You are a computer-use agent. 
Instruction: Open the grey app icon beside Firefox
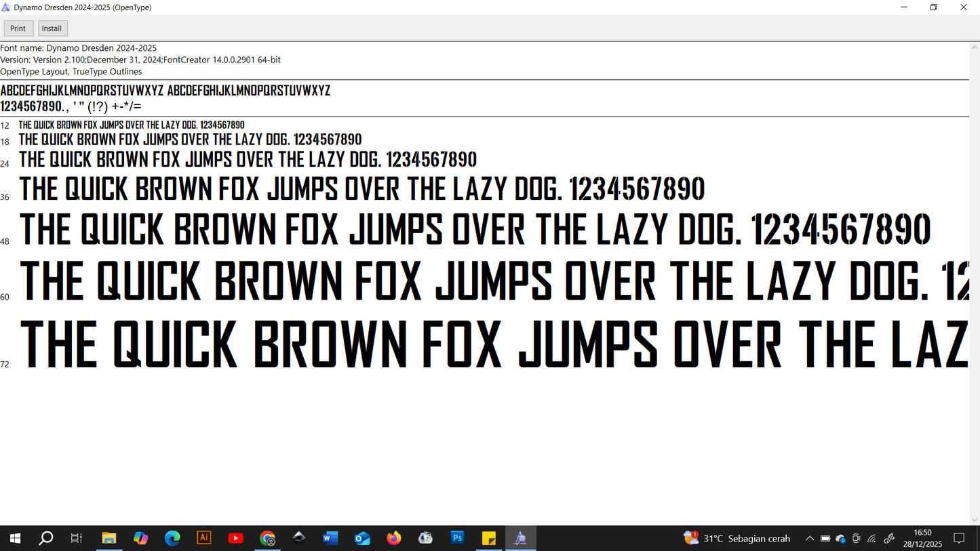tap(425, 539)
